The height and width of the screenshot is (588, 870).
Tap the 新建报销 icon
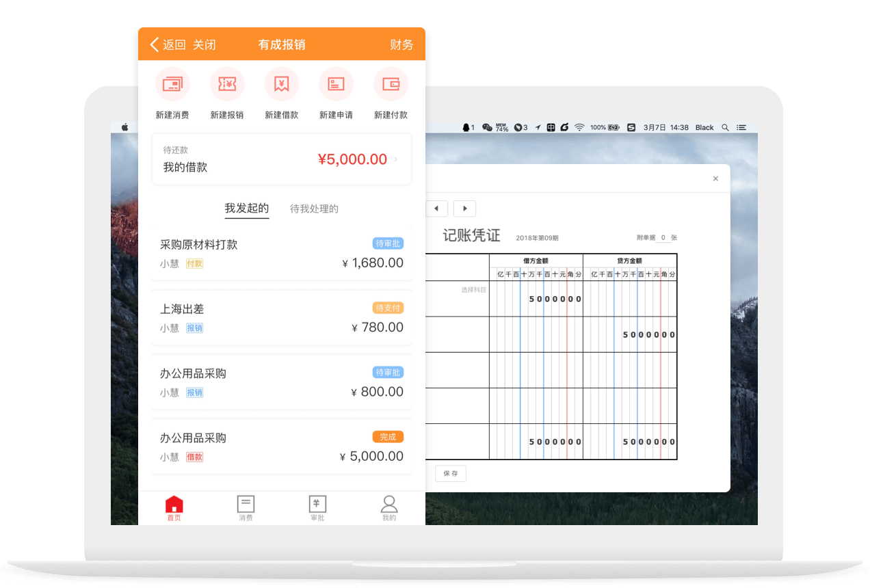pyautogui.click(x=227, y=85)
